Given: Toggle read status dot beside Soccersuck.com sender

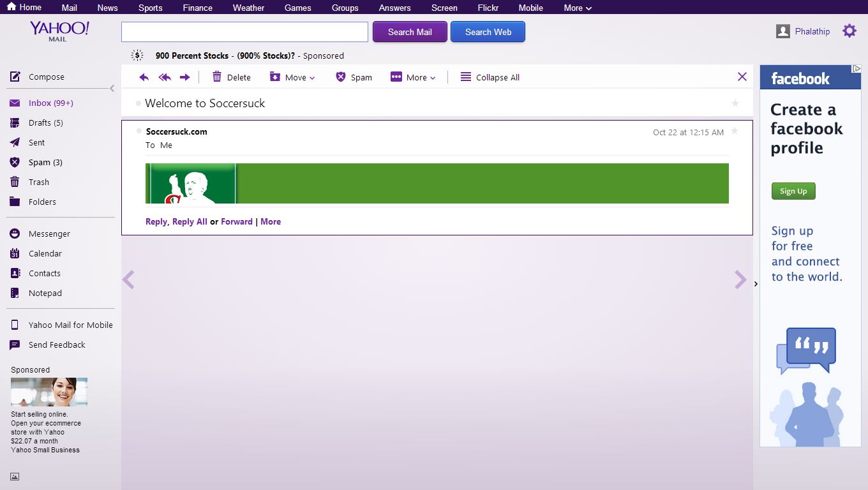Looking at the screenshot, I should tap(139, 131).
